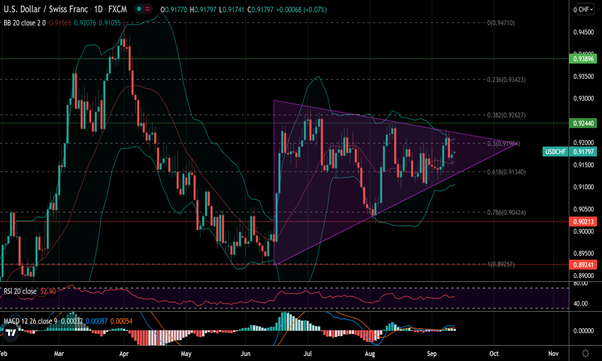Select the 0.5 Fibonacci level label
The image size is (602, 361).
503,144
